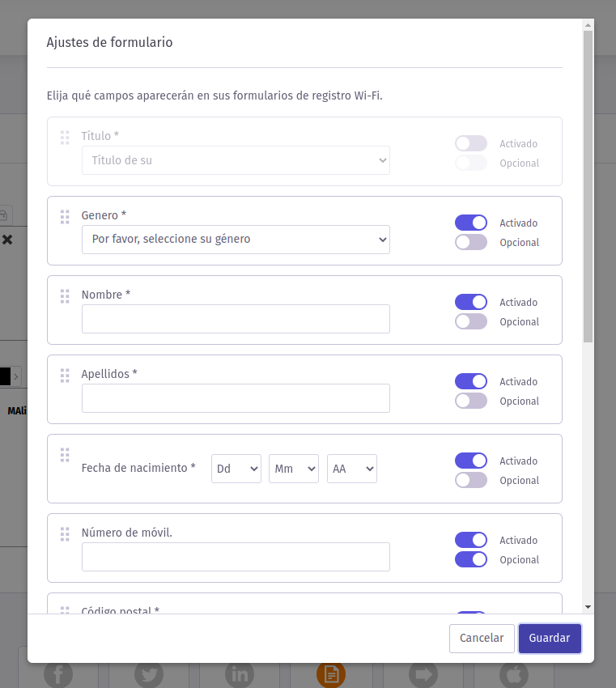Image resolution: width=616 pixels, height=688 pixels.
Task: Click drag handle for Número de móvil
Action: click(x=65, y=534)
